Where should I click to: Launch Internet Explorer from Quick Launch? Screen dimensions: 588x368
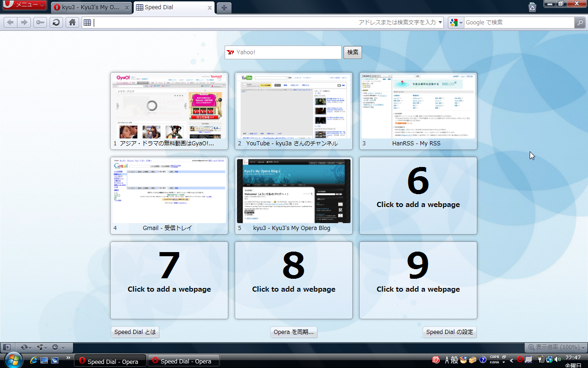click(34, 360)
